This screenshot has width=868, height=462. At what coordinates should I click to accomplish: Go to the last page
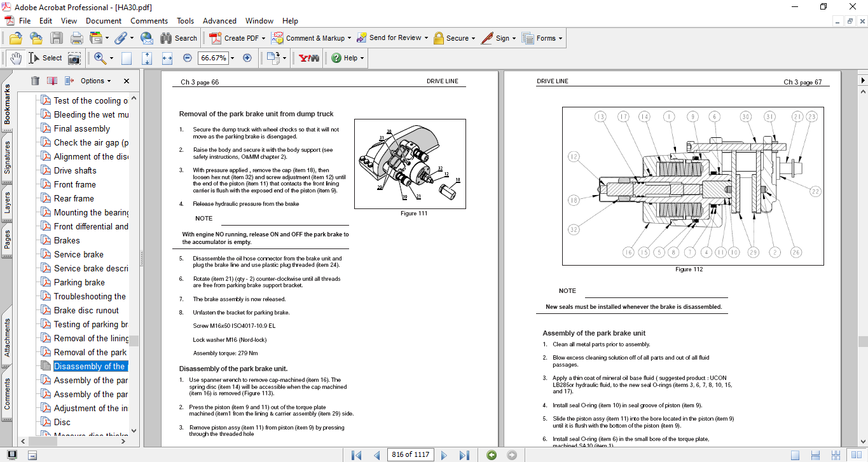click(x=464, y=455)
